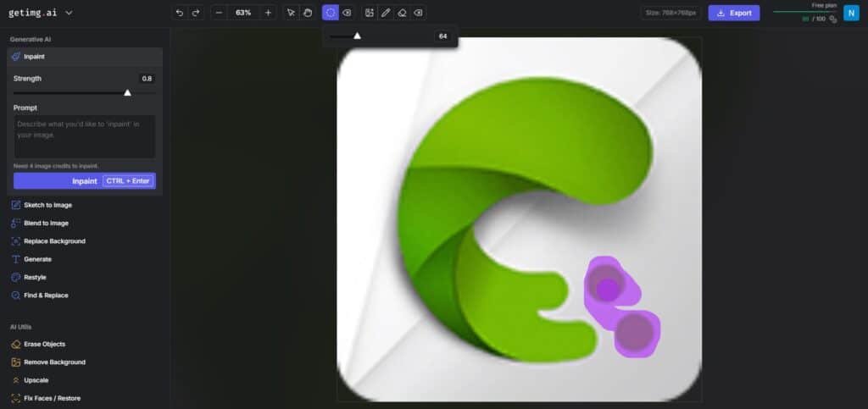Image resolution: width=868 pixels, height=409 pixels.
Task: Open Sketch to Image tool
Action: [x=47, y=205]
